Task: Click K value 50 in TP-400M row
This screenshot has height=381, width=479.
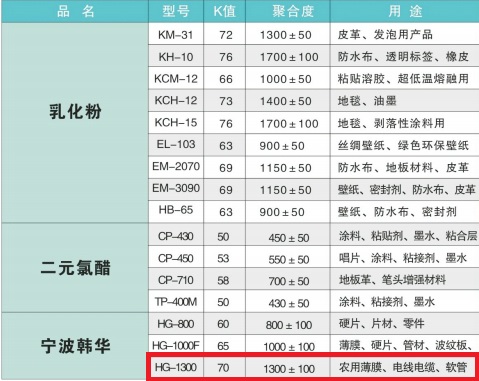Action: pos(223,302)
